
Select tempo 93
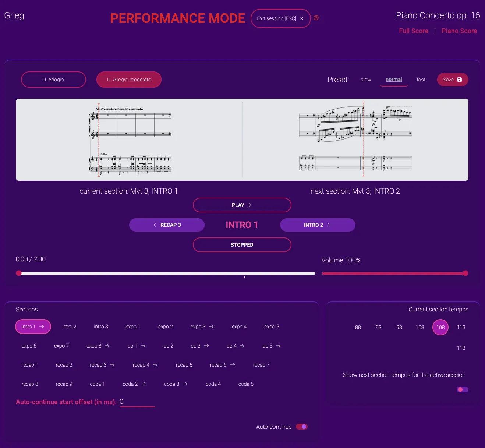(x=379, y=327)
